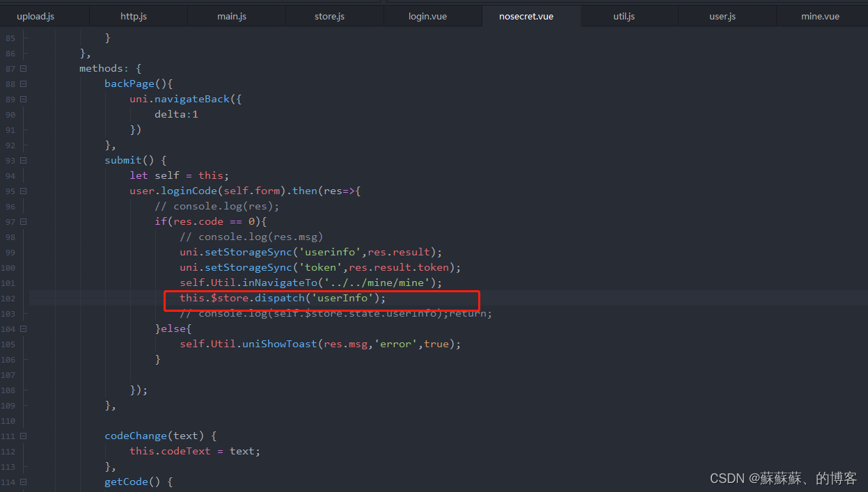Click setStorageSync 'token' line

pyautogui.click(x=320, y=267)
